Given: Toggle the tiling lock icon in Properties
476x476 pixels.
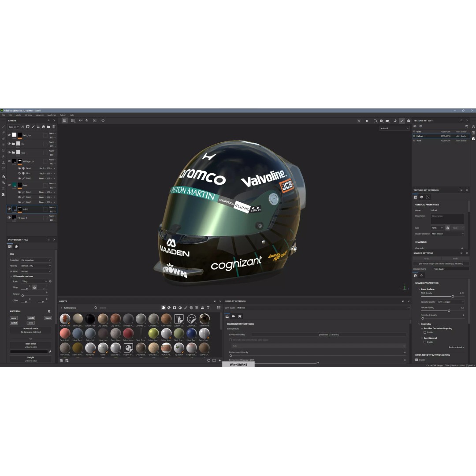Looking at the screenshot, I should coord(35,287).
